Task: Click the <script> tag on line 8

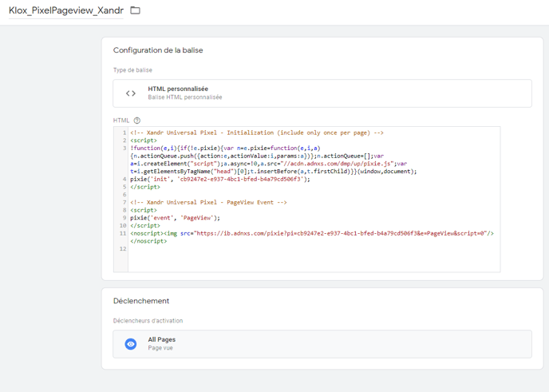Action: (144, 210)
